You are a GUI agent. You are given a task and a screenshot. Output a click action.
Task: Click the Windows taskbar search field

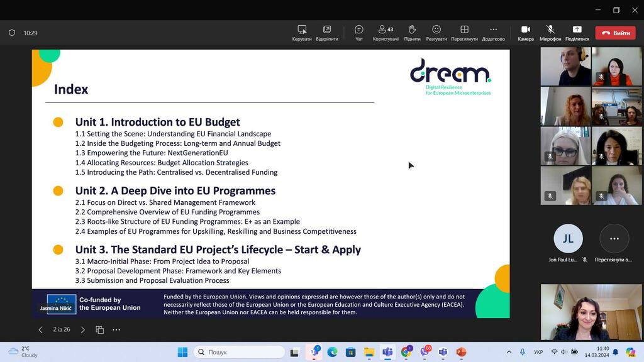click(x=239, y=352)
